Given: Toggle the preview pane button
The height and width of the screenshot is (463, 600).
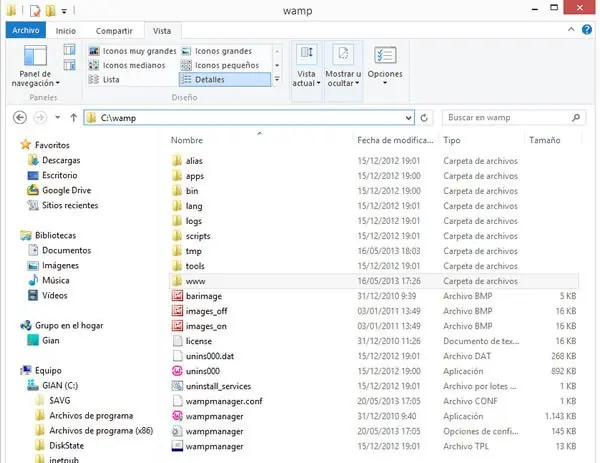Looking at the screenshot, I should click(69, 50).
